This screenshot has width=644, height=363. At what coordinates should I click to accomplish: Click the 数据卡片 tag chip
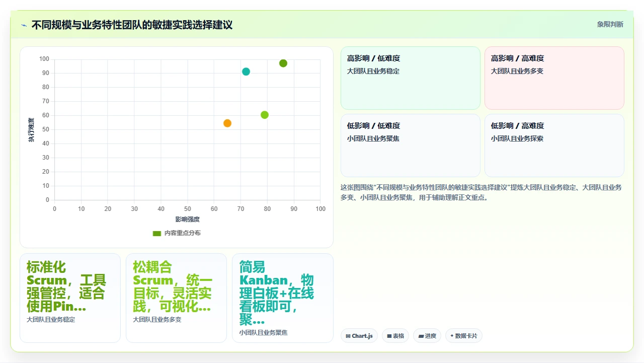tap(464, 336)
